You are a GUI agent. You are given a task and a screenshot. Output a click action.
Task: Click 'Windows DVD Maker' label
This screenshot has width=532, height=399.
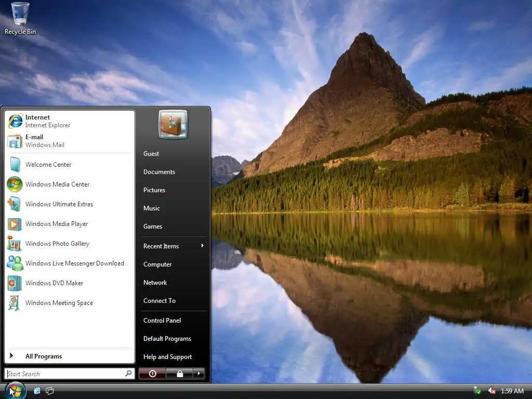click(x=54, y=283)
